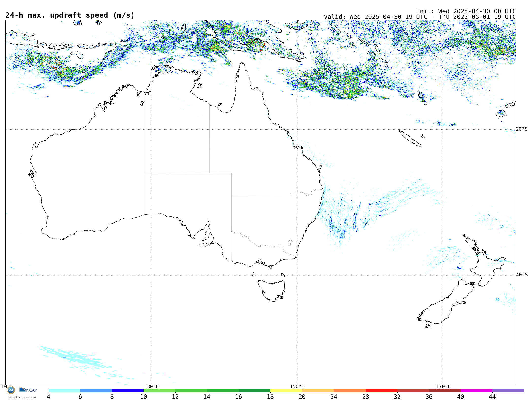Click the colorbar tick label '28'
The image size is (532, 400).
(366, 397)
